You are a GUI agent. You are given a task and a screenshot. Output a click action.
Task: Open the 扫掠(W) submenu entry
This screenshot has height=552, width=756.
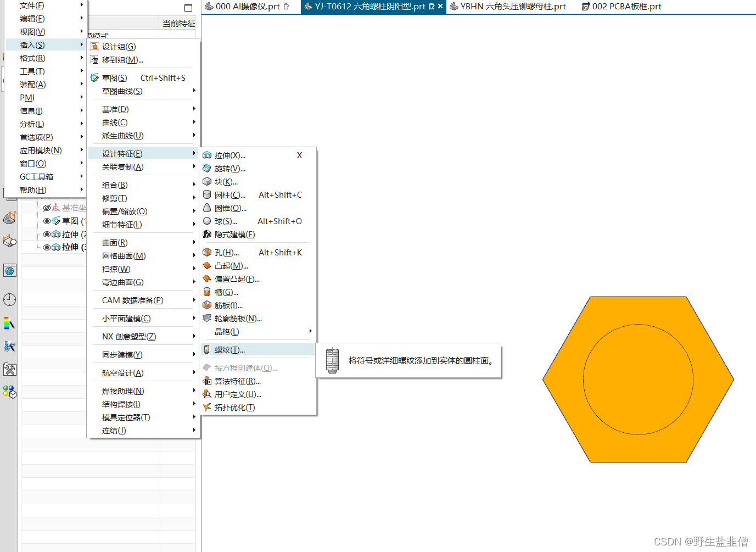pos(143,269)
